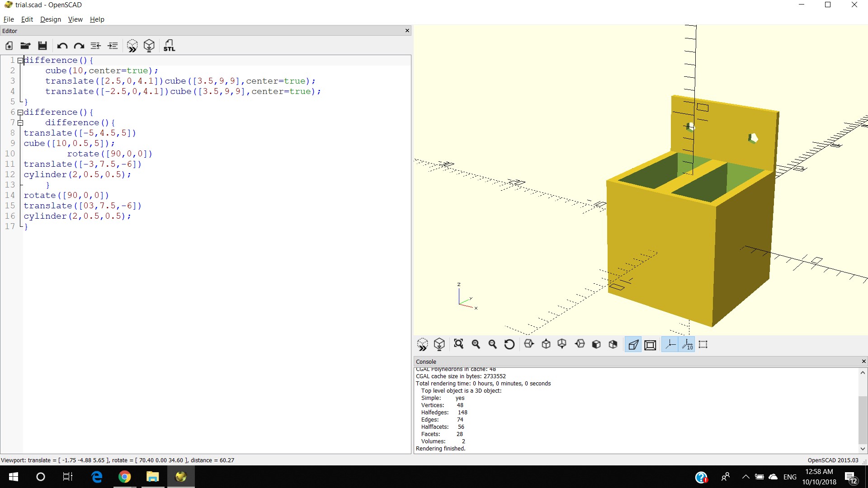
Task: Collapse the difference block at line 1
Action: 20,61
